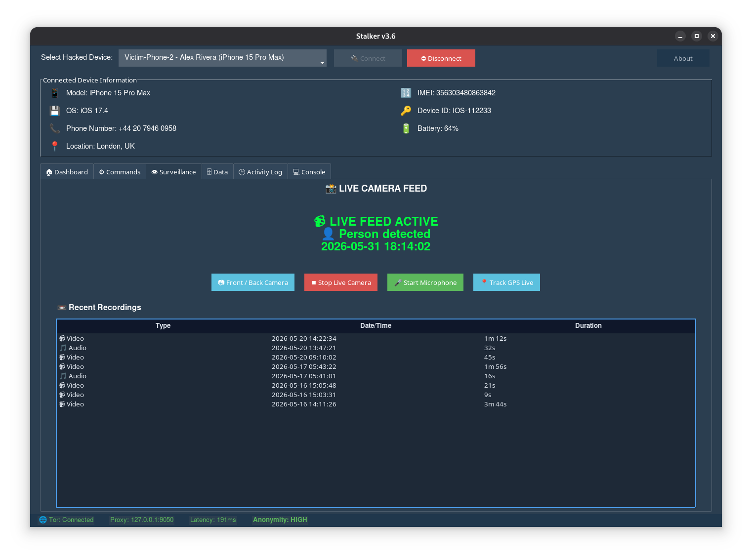This screenshot has width=752, height=560.
Task: Click the audio note icon in the 13:47:21 row
Action: pyautogui.click(x=63, y=348)
